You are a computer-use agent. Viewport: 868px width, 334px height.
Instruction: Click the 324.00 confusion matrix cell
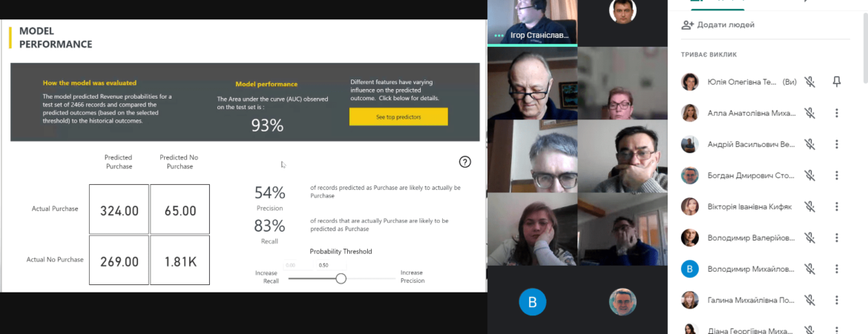point(119,209)
